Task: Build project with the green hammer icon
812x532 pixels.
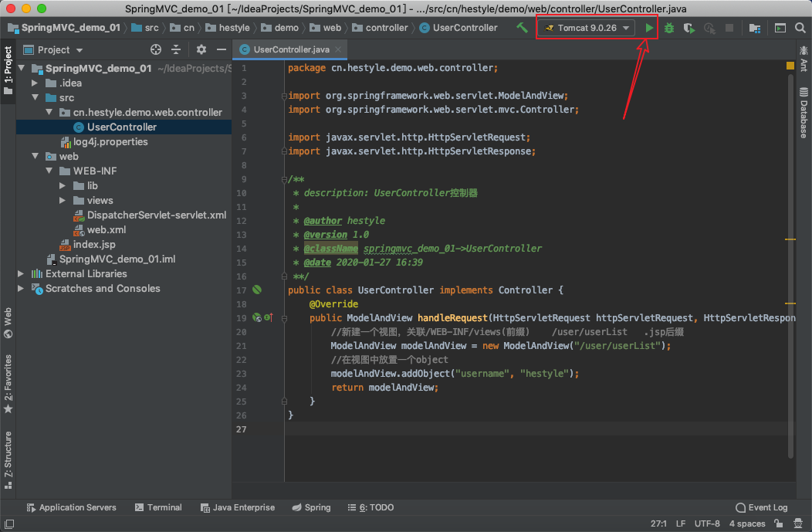Action: click(522, 28)
